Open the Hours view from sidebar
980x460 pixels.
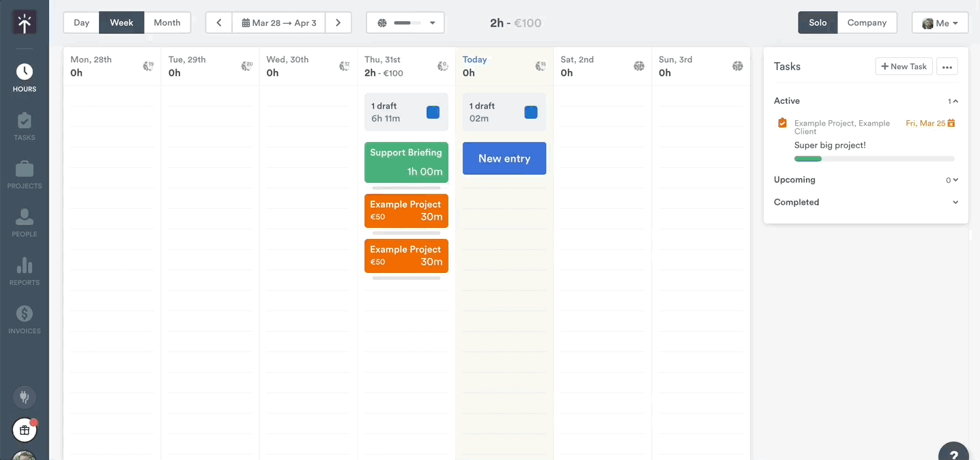click(24, 72)
